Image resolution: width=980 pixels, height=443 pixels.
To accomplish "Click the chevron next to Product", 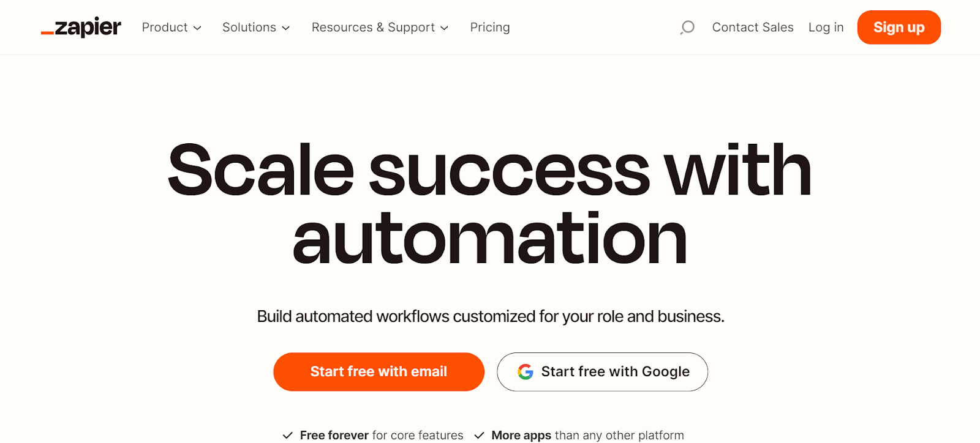I will click(x=197, y=28).
